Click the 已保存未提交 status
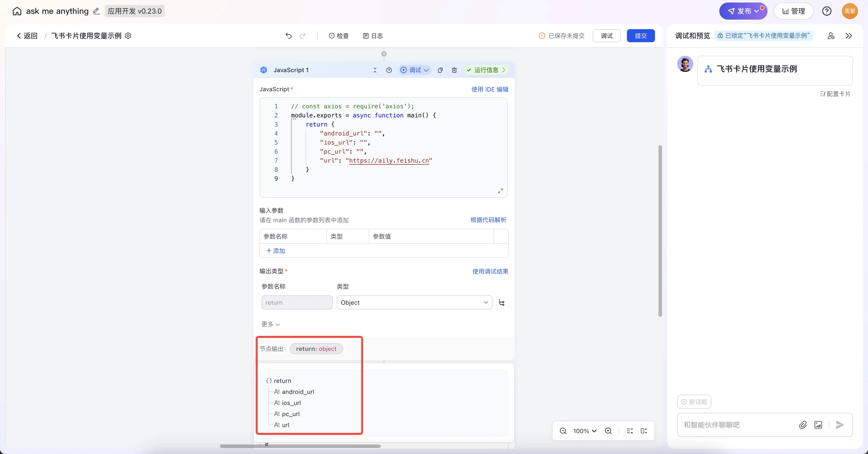This screenshot has width=868, height=454. pos(562,36)
